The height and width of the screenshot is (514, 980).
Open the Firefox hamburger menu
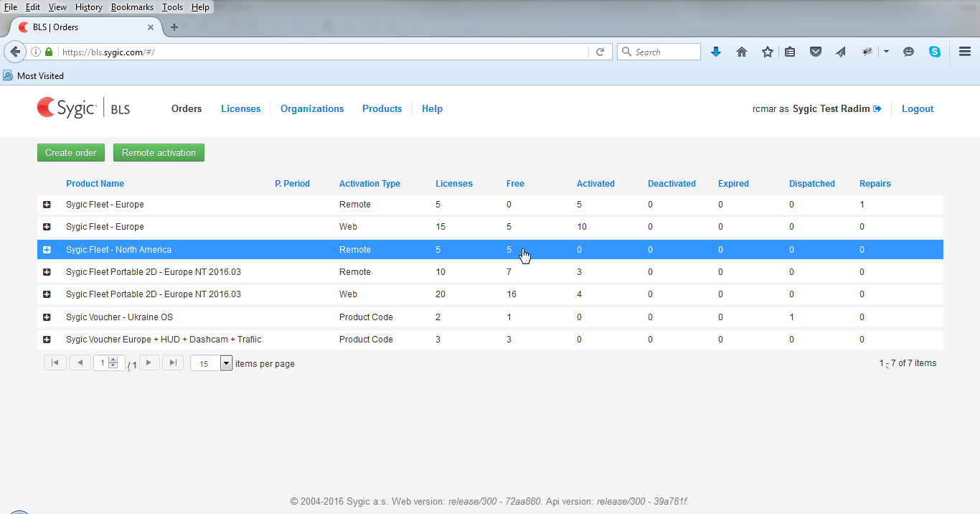point(965,52)
